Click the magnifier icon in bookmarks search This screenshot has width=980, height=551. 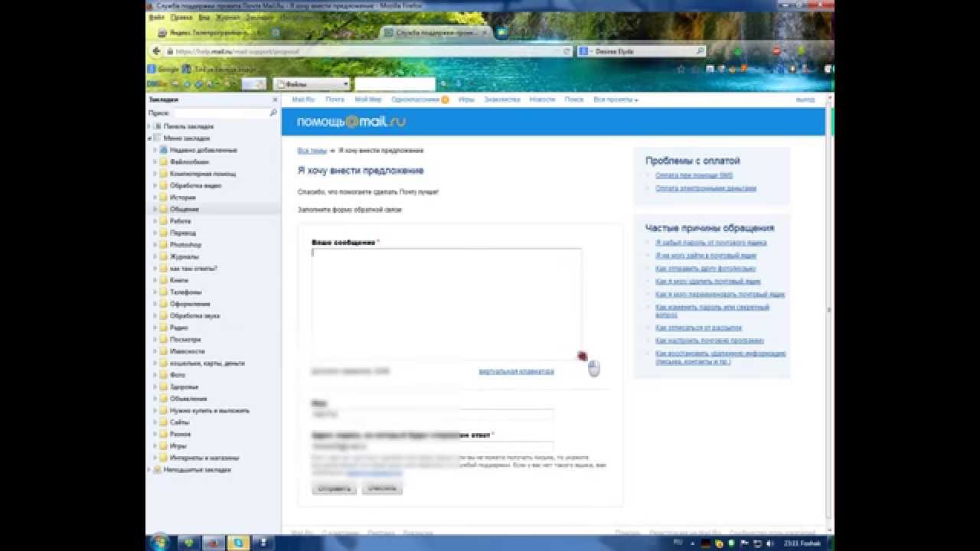(273, 112)
